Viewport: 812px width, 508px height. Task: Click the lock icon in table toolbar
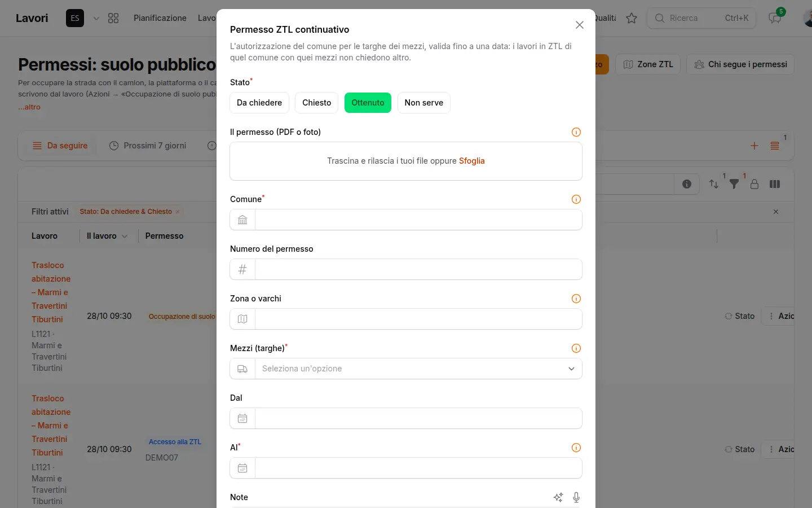click(754, 184)
